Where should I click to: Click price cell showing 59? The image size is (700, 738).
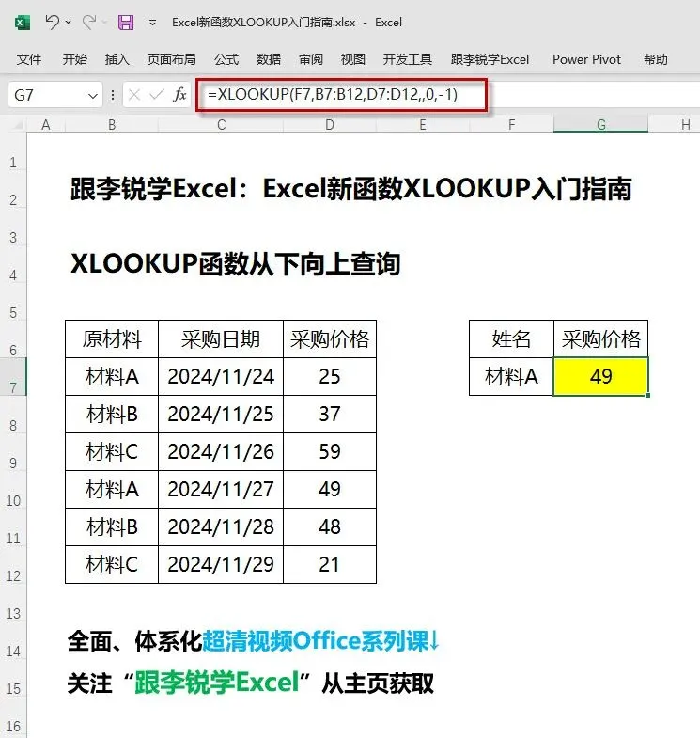[x=329, y=452]
